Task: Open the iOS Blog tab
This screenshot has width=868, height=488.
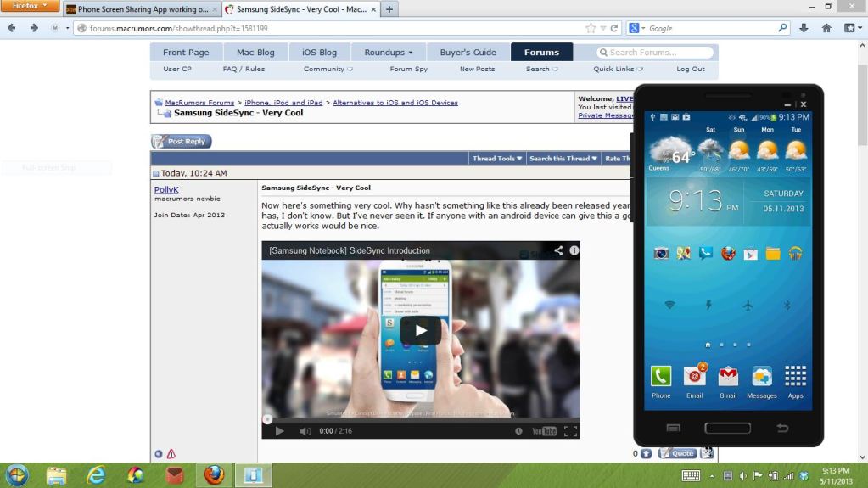Action: click(319, 52)
